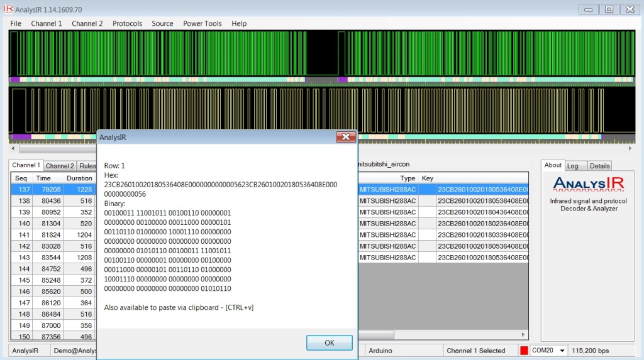Click waveform scrollbar right arrow

pos(630,148)
